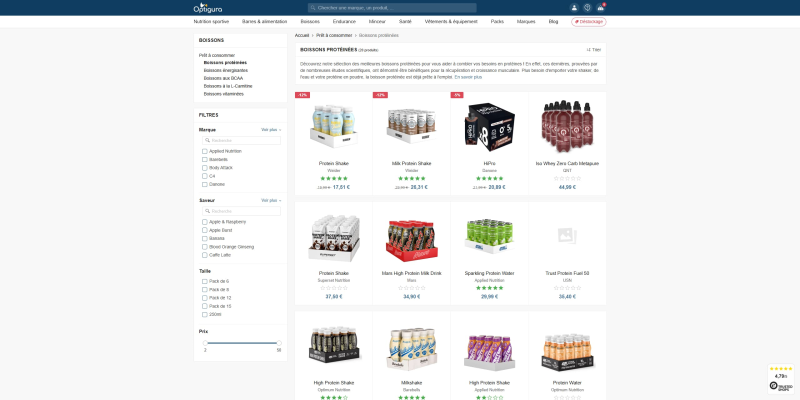Expand 'Voir plus' for Marque filter
Screen dimensions: 800x400
271,130
